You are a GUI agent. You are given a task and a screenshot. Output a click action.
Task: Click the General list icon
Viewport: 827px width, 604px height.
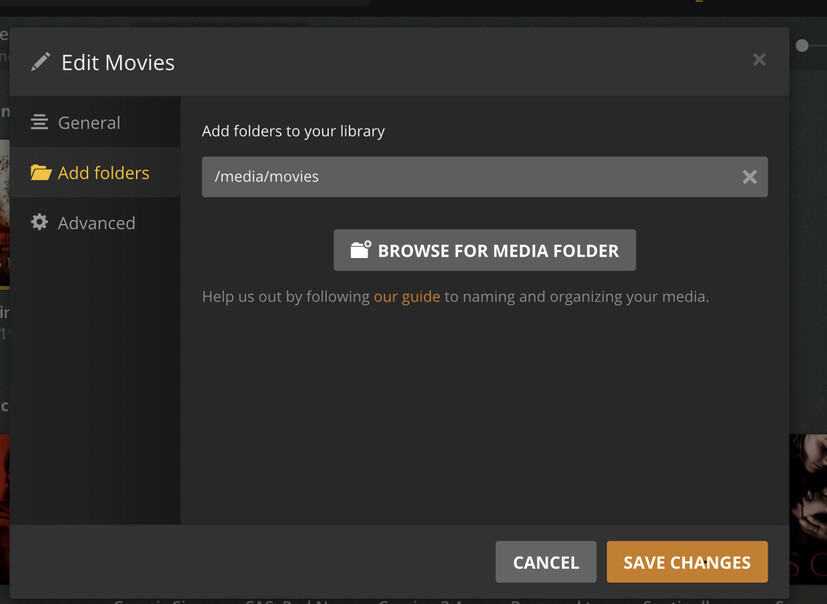[40, 122]
